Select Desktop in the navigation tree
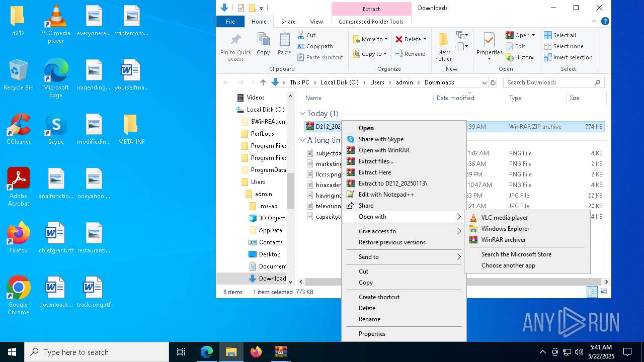Viewport: 644px width, 362px height. (x=269, y=254)
